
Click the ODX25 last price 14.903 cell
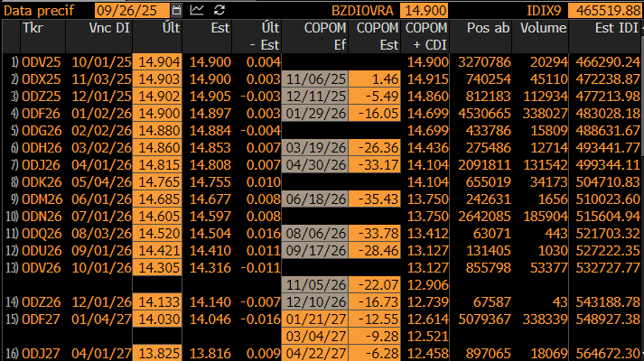pos(157,79)
